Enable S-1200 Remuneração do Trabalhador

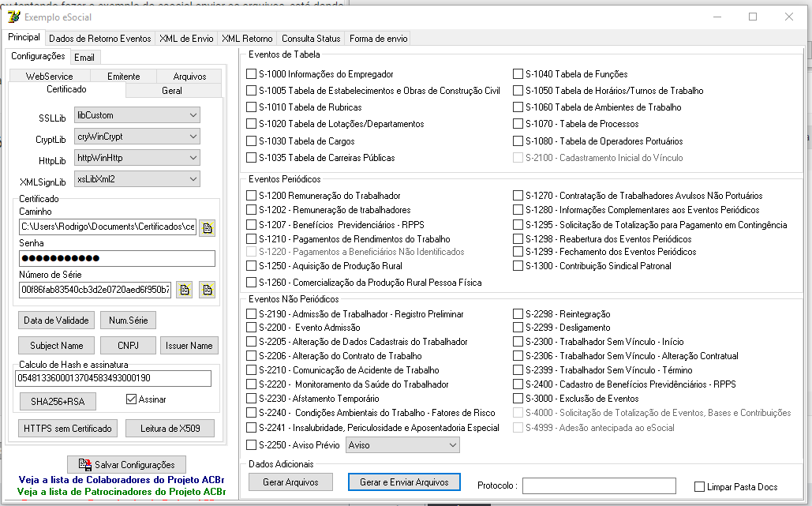pos(251,195)
